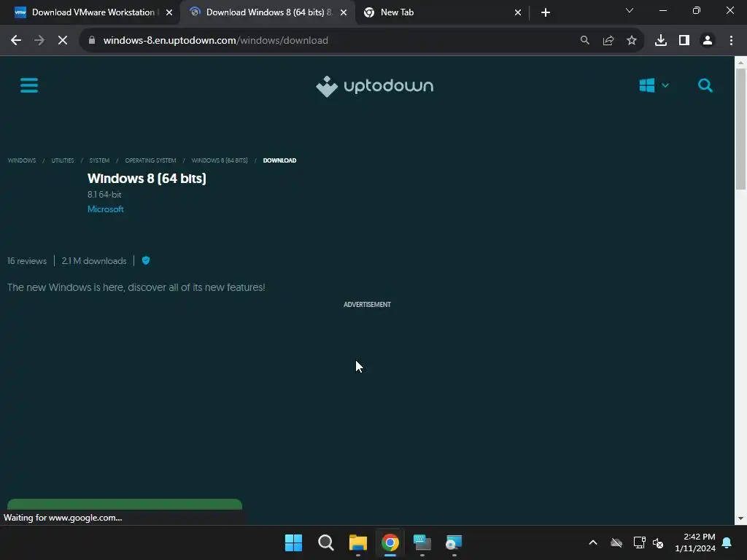
Task: Open a new browser tab
Action: click(546, 12)
